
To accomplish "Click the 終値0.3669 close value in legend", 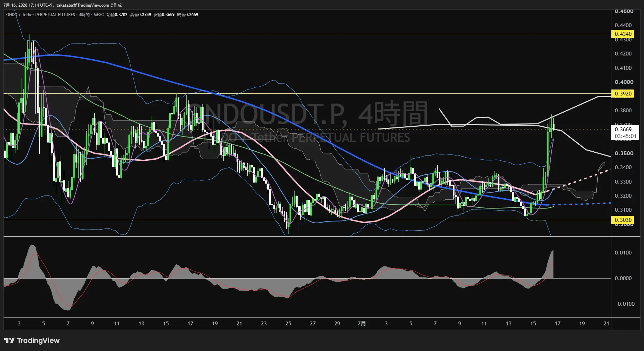I will [x=187, y=15].
